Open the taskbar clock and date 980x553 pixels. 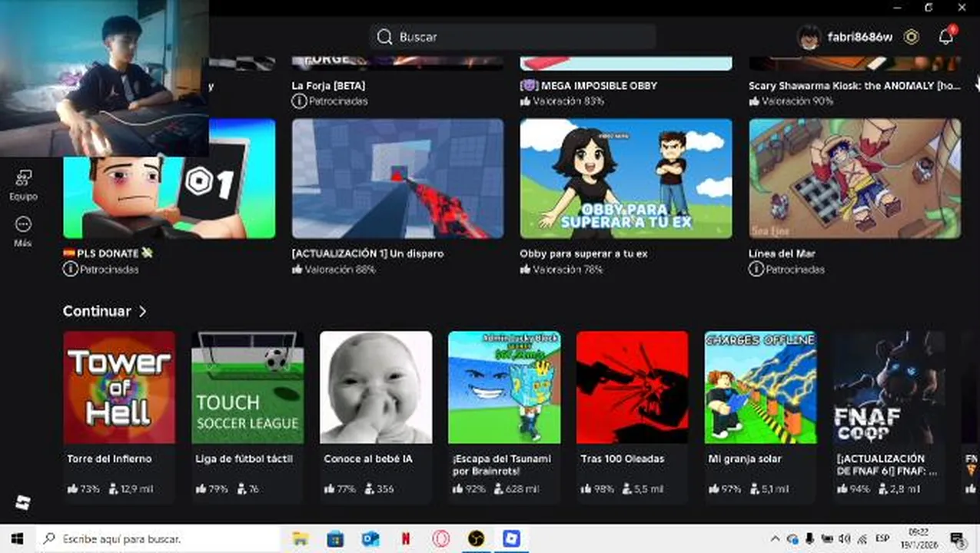[918, 539]
